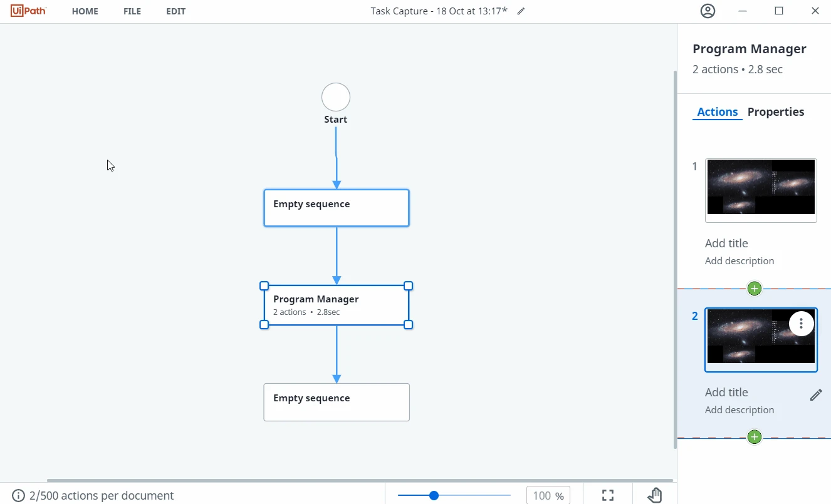Open the HOME menu

click(x=85, y=11)
